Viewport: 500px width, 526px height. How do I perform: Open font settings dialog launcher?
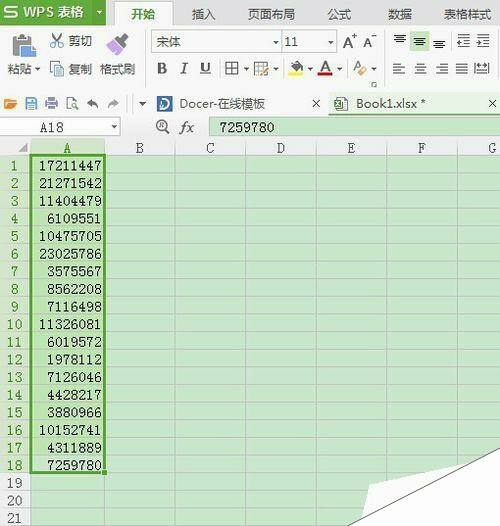pos(374,85)
